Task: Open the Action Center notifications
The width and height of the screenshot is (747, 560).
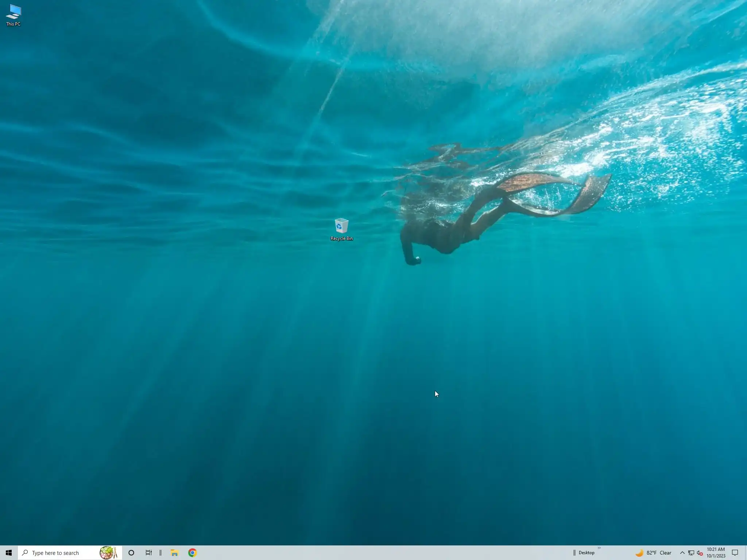Action: pos(735,553)
